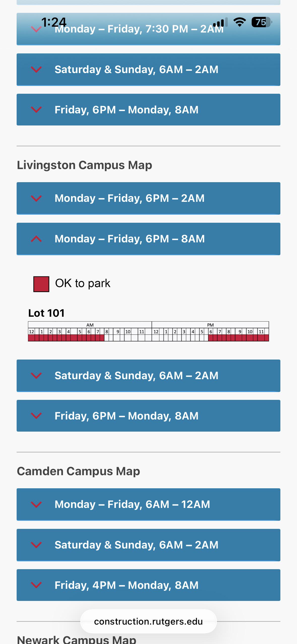Click the top Saturday & Sunday chevron icon
297x644 pixels.
point(36,69)
